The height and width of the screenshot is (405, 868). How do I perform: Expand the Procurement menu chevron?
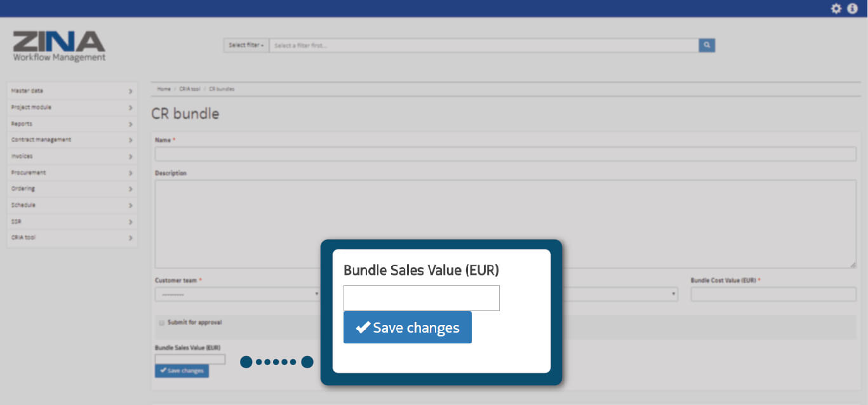coord(130,173)
